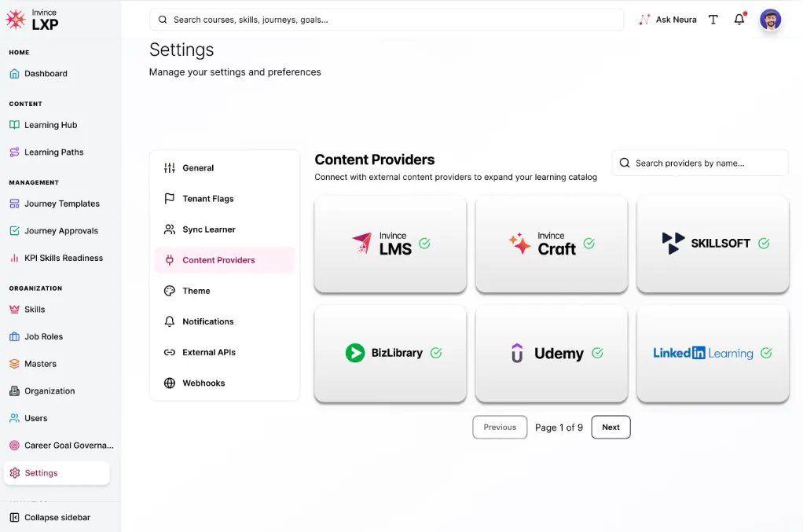Open the Invince Craft provider card
The height and width of the screenshot is (532, 803).
tap(551, 244)
